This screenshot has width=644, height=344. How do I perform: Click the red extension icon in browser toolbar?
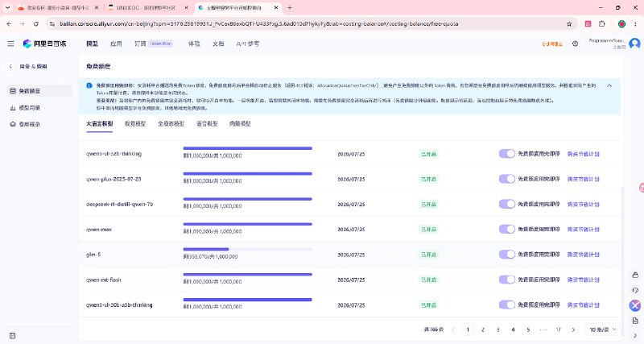(588, 24)
